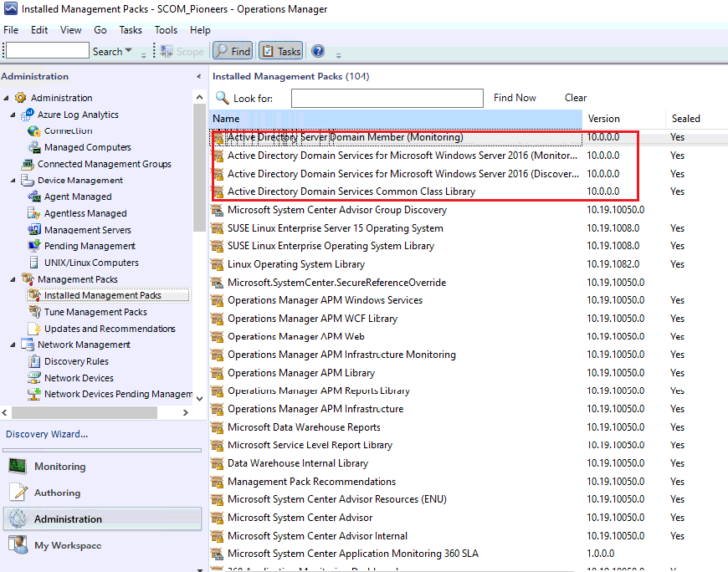The width and height of the screenshot is (728, 572).
Task: Click the Managed Computers icon
Action: point(34,147)
